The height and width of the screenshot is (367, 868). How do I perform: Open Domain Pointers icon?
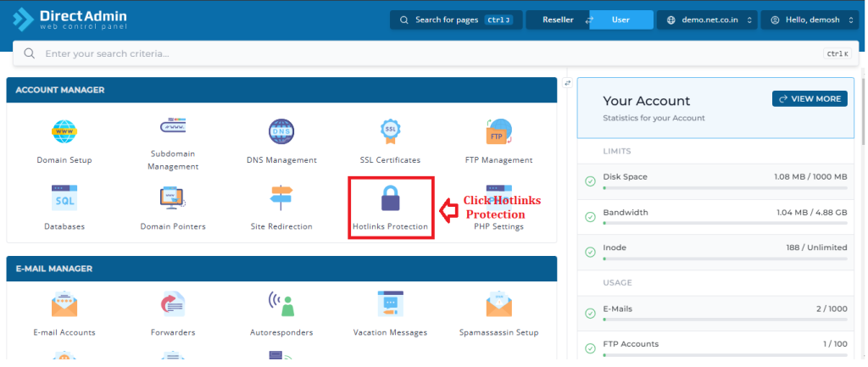point(173,197)
